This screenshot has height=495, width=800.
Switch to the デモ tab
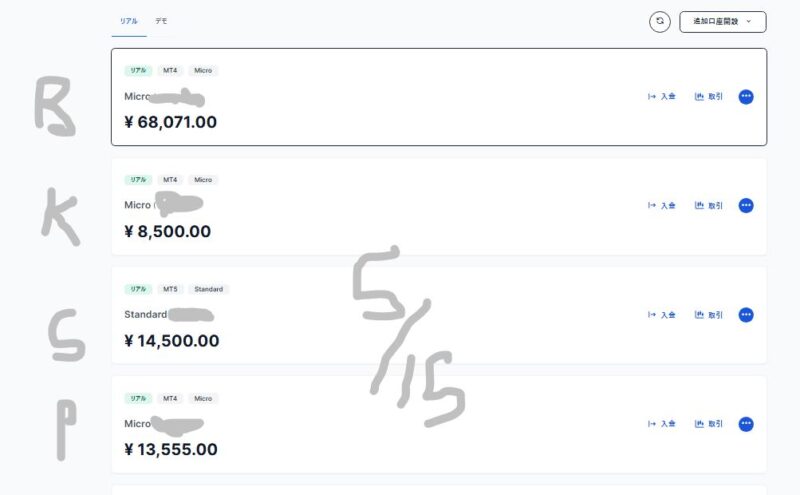click(x=161, y=21)
